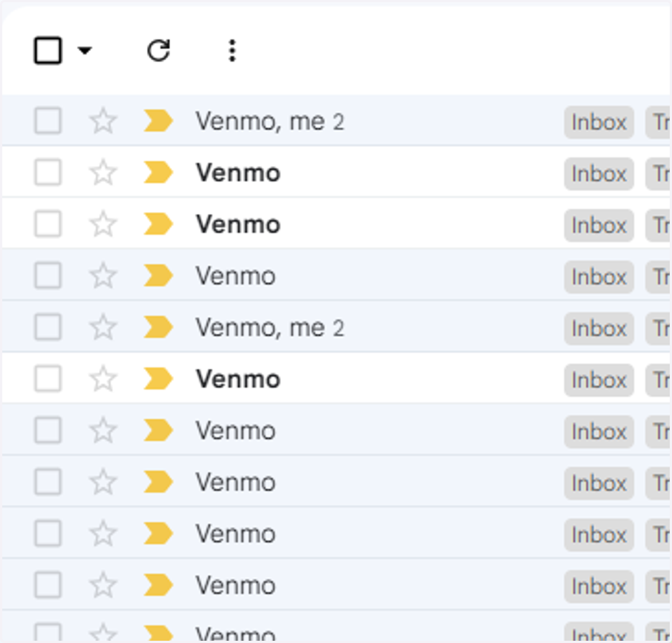Select checkbox of the topmost "Venmo, me 2" email
Screen dimensions: 672x643
click(x=48, y=121)
